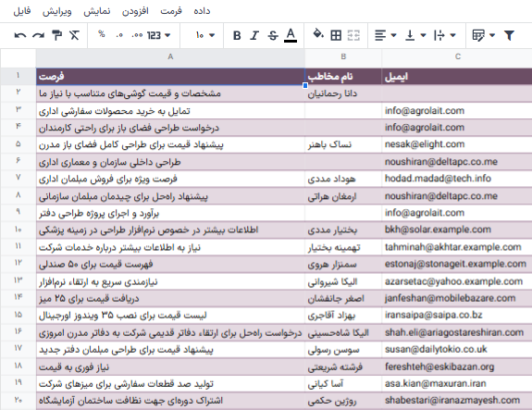
Task: Select the paint format roller icon
Action: (56, 35)
